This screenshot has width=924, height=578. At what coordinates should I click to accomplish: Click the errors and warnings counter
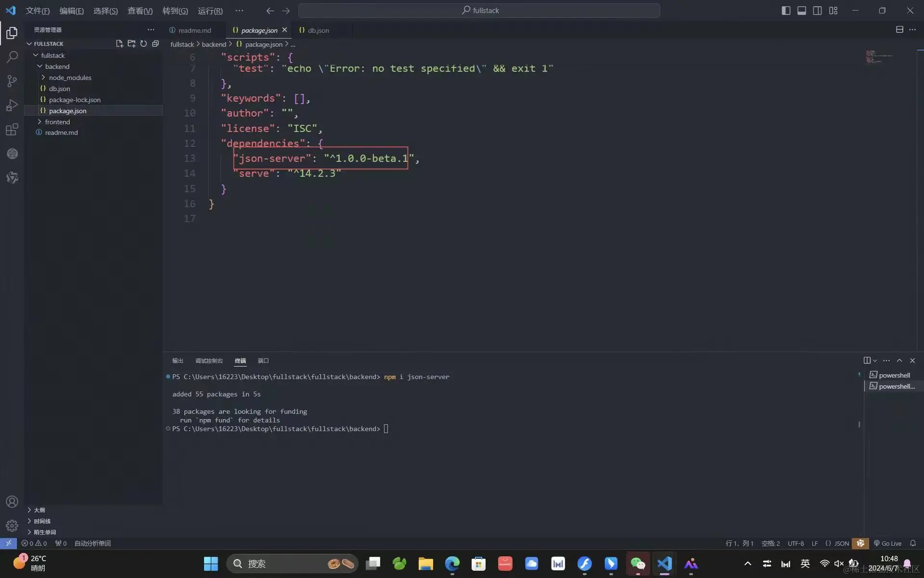(x=34, y=543)
